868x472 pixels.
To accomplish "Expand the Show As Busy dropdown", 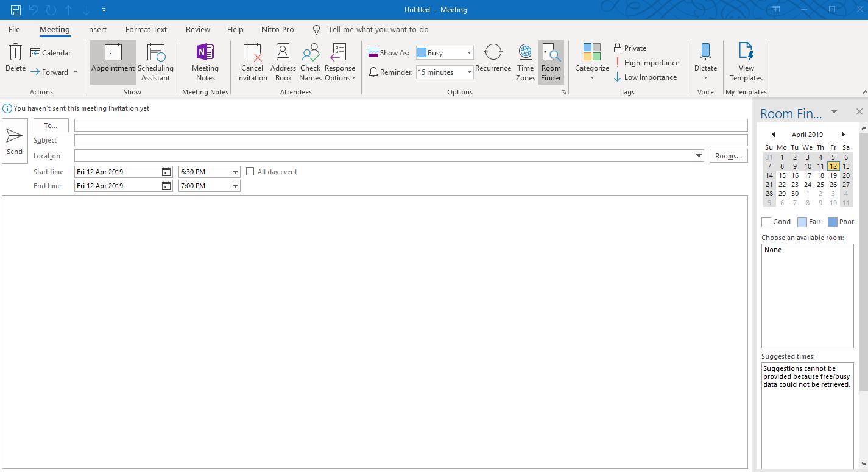I will tap(469, 53).
